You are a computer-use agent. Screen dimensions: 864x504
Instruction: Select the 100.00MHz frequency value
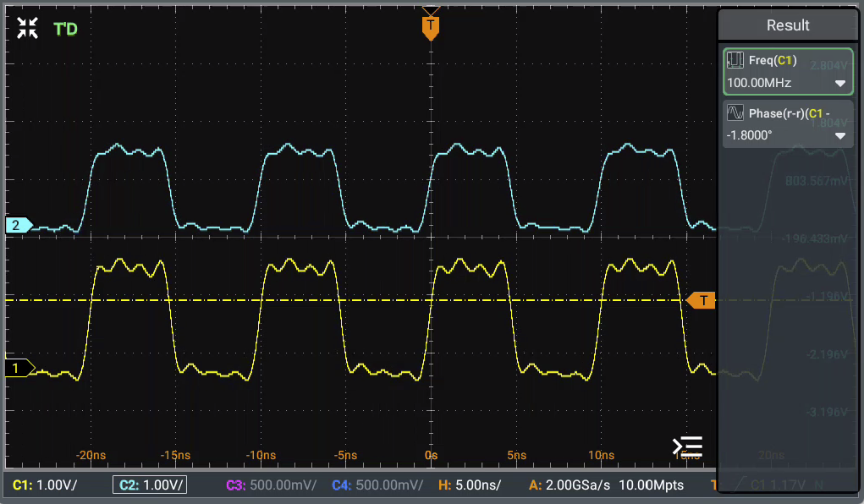759,84
